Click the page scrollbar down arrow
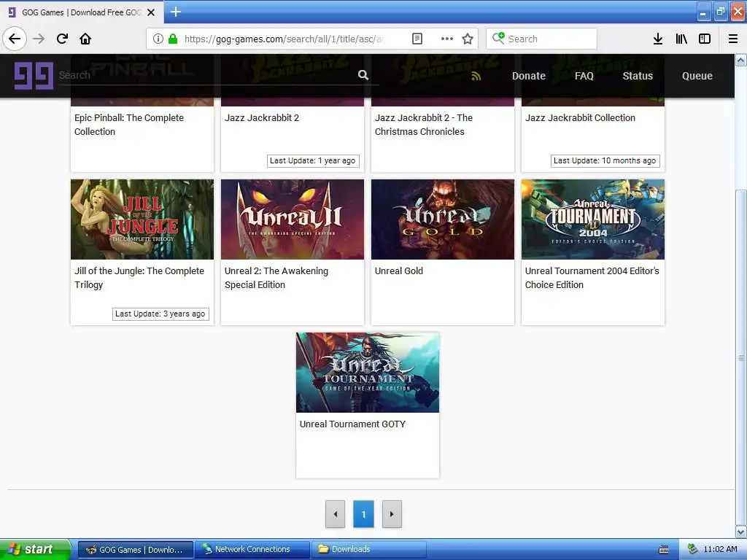The height and width of the screenshot is (560, 747). click(x=741, y=532)
